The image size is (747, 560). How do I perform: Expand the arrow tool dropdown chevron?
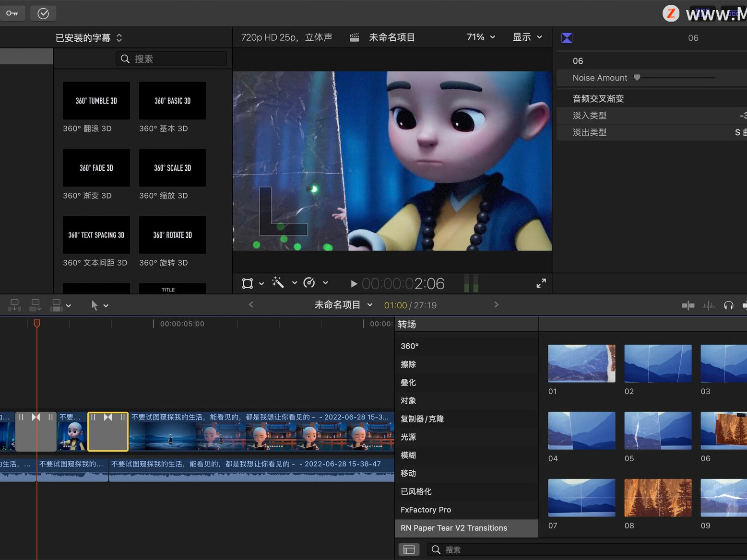[x=107, y=305]
